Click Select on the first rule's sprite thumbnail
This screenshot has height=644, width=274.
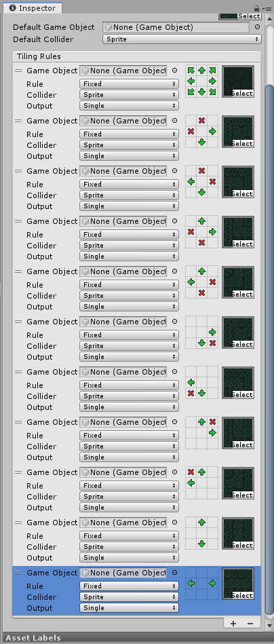click(x=242, y=93)
